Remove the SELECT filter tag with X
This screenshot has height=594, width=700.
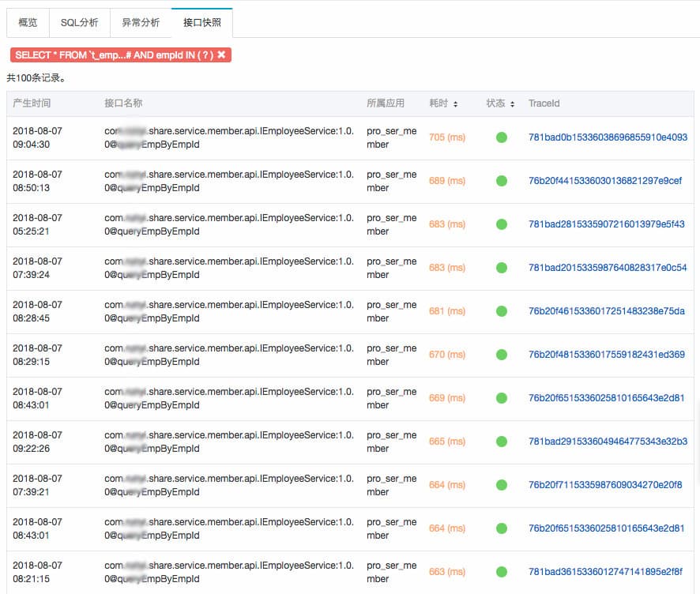221,55
